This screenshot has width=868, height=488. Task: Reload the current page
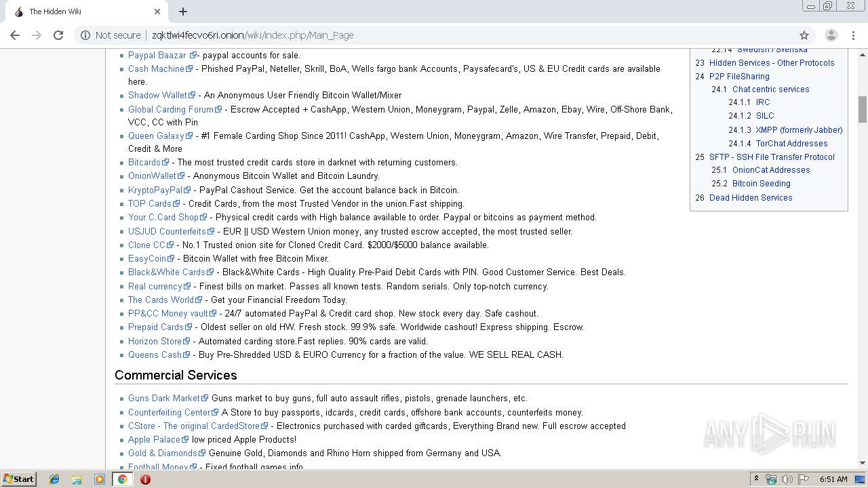[58, 35]
